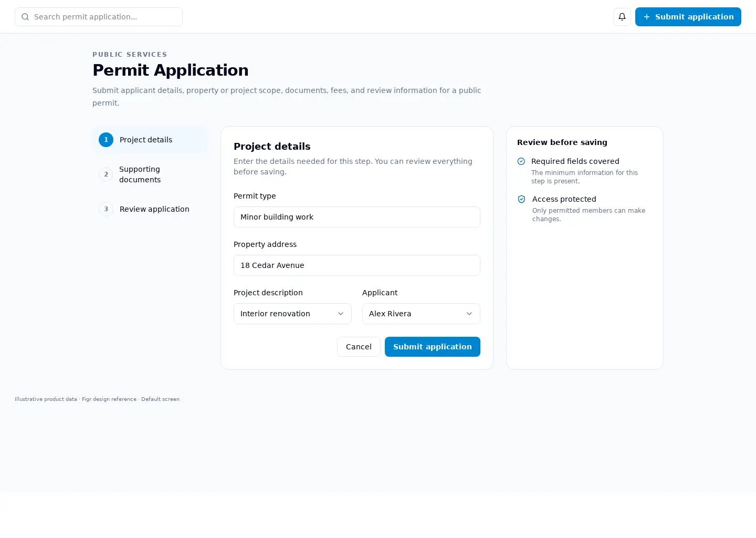Cancel the project details form
The image size is (756, 538).
(359, 347)
